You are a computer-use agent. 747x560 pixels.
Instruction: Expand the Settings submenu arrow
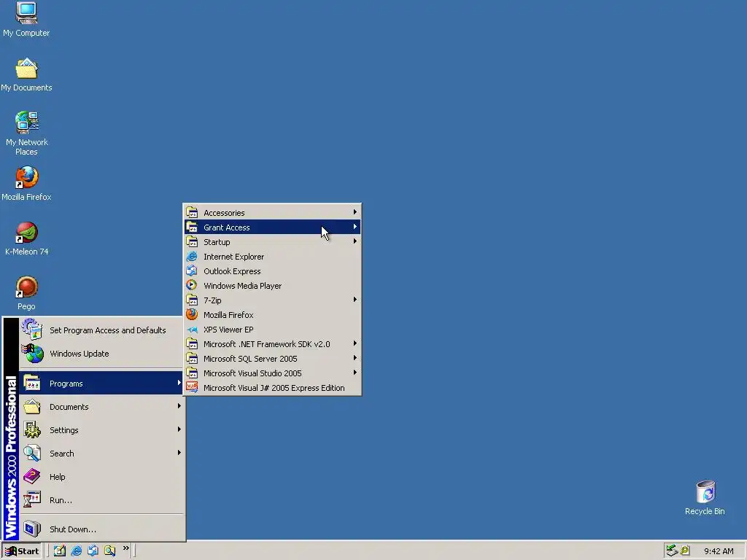pos(179,429)
